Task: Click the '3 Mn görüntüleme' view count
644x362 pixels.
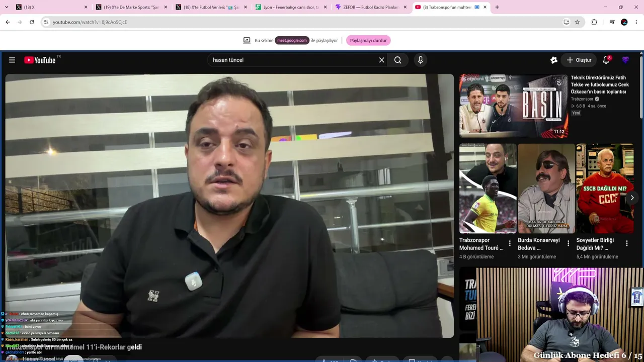Action: pos(537,257)
